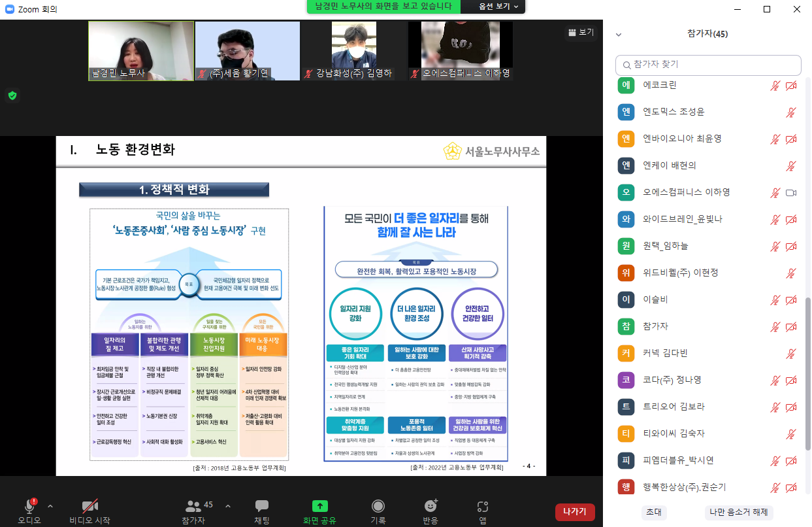Start recording with the 기록 icon

click(x=378, y=505)
